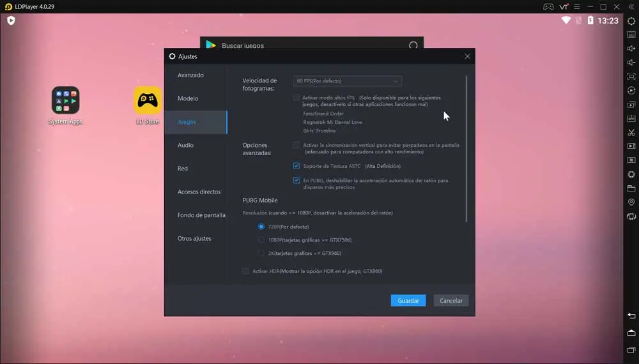Open the LD Store app

pos(148,105)
